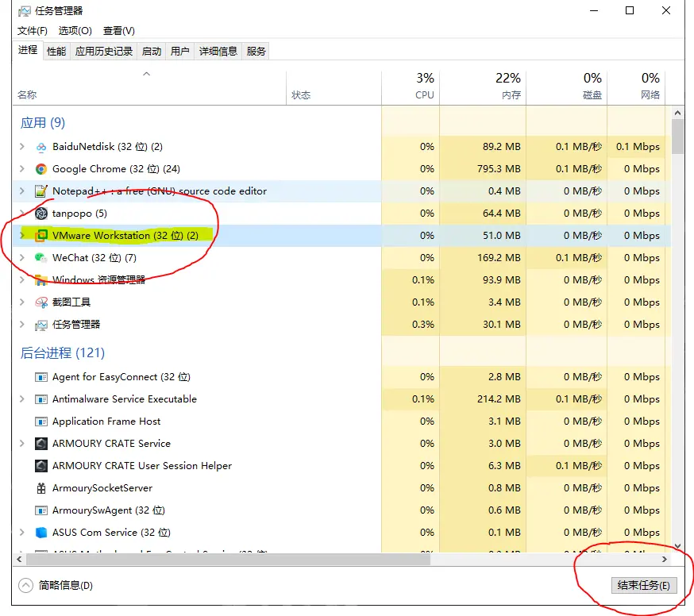Expand the Antimalware Service Executable row
Viewport: 694px width, 616px height.
coord(22,399)
